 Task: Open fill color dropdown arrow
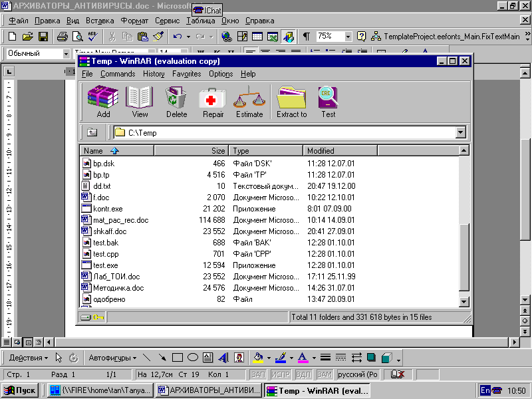click(269, 358)
